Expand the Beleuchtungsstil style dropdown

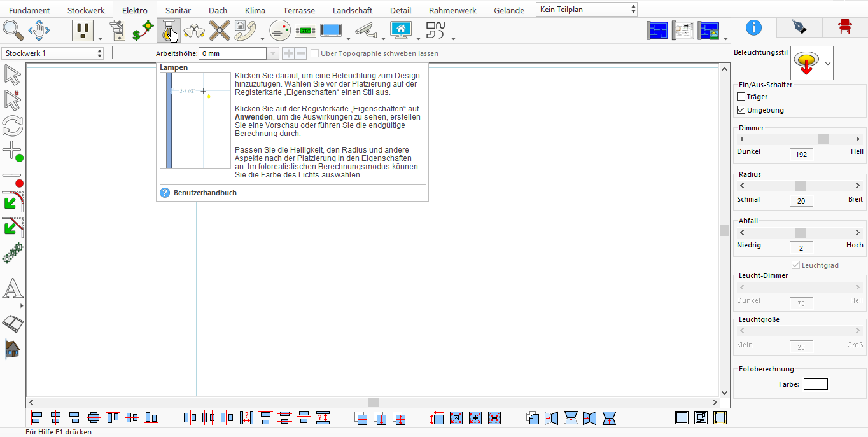(x=828, y=63)
